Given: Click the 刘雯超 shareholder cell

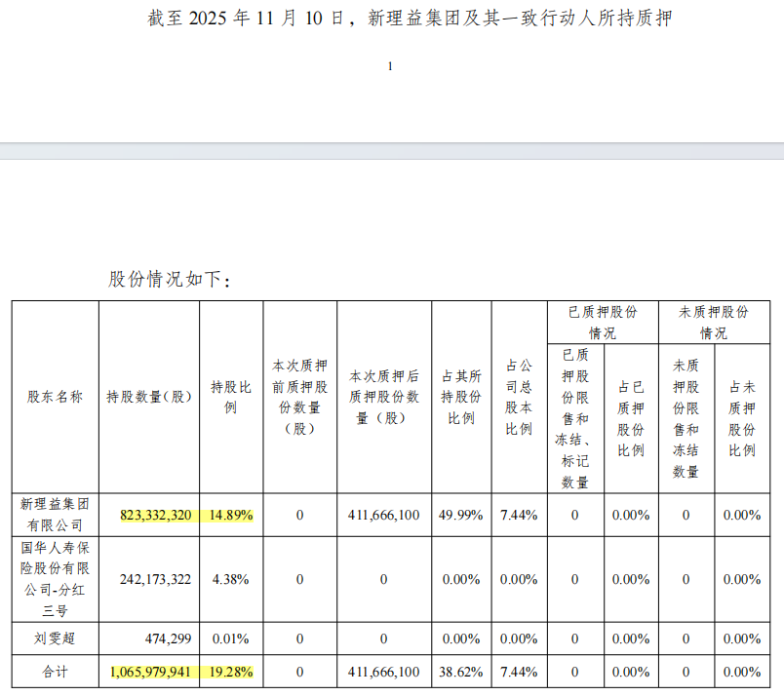Looking at the screenshot, I should (55, 638).
